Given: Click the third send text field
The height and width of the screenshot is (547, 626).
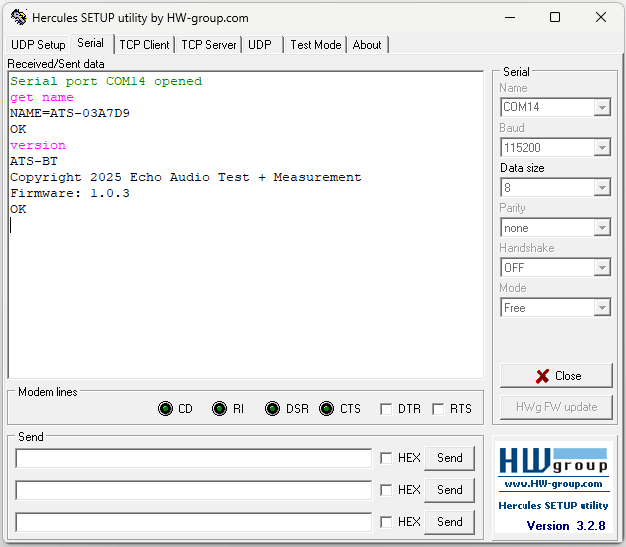Looking at the screenshot, I should [194, 522].
